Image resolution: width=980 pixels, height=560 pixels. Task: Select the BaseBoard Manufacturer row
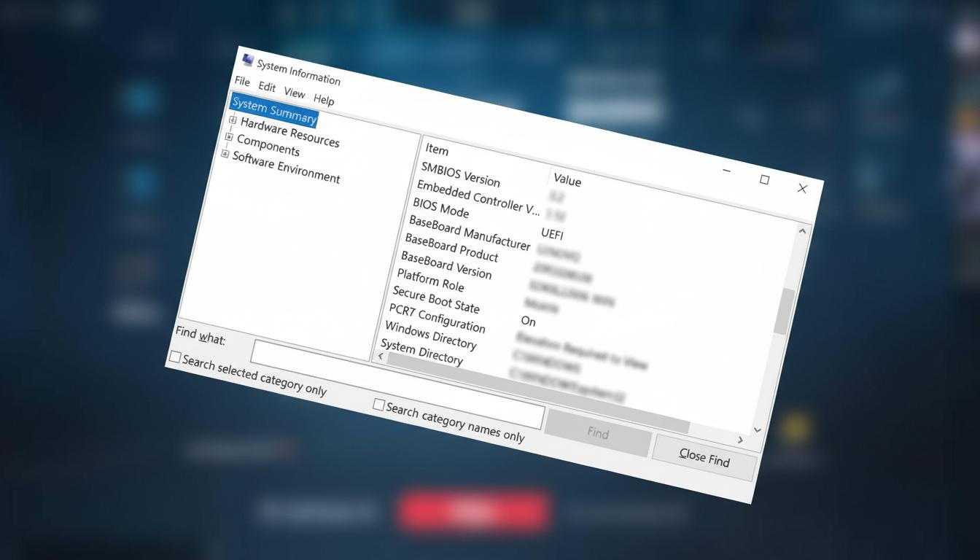click(470, 233)
